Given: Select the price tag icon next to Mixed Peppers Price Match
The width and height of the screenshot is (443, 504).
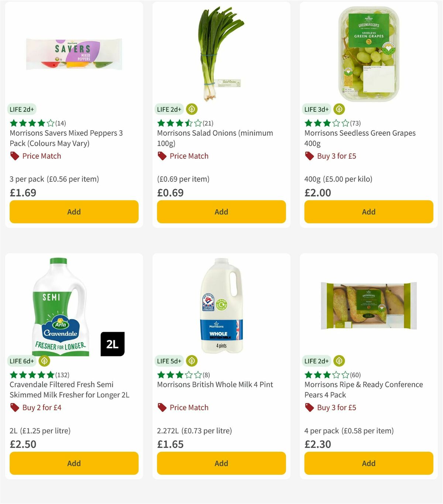Looking at the screenshot, I should pos(14,156).
